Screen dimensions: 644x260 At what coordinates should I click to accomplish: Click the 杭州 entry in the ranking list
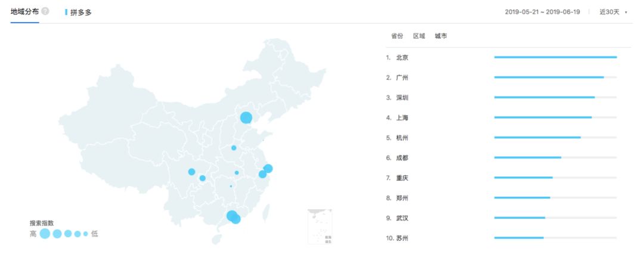(402, 138)
